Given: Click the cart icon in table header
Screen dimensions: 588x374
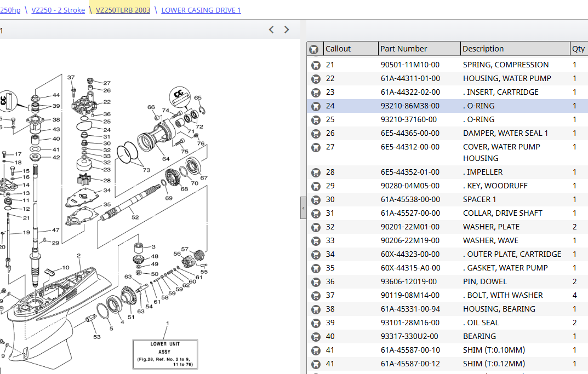Looking at the screenshot, I should (x=313, y=49).
